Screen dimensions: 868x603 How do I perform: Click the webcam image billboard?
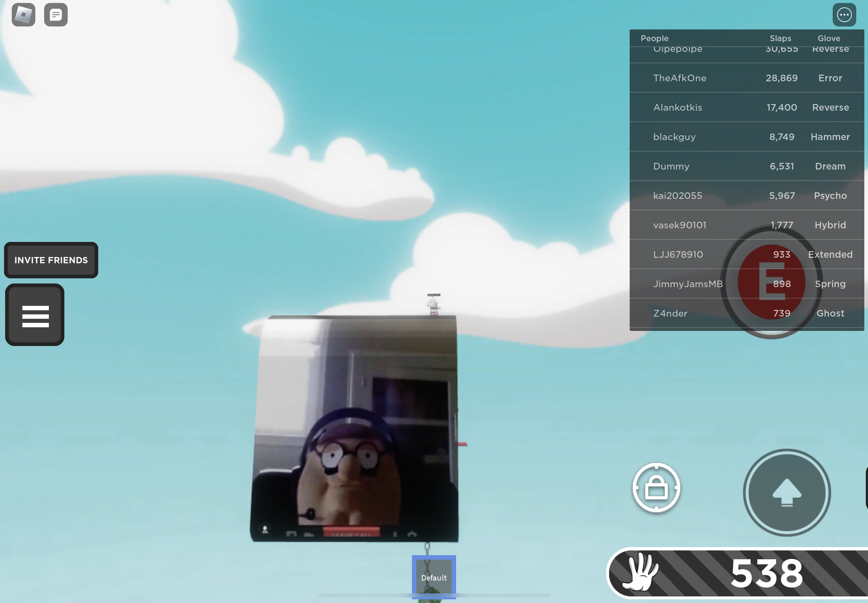click(x=355, y=429)
